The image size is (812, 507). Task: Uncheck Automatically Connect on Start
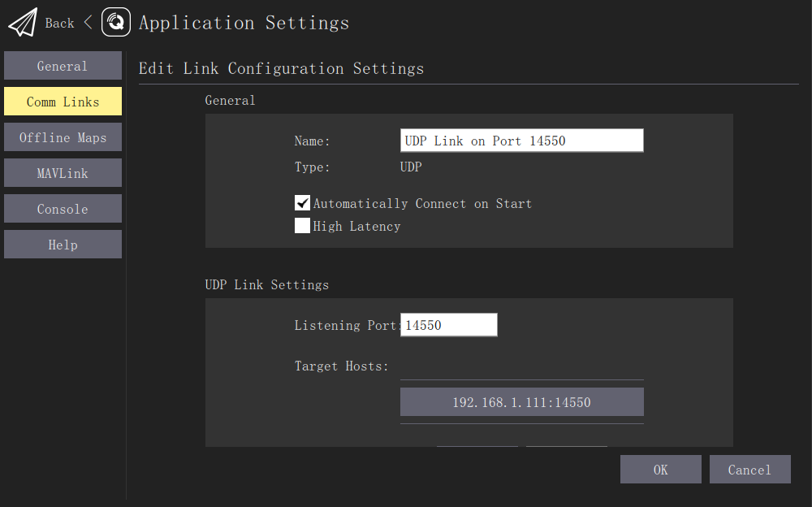point(302,202)
